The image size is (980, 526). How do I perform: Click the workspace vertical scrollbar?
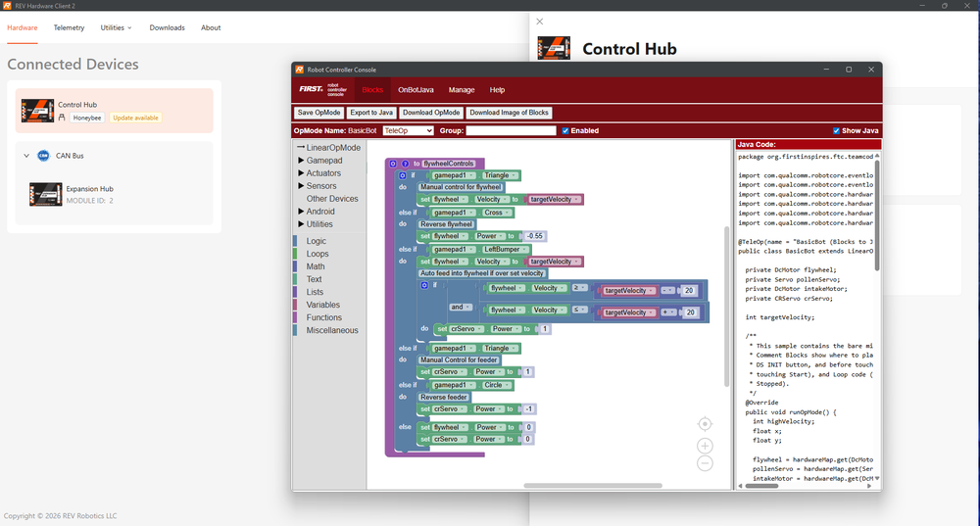[726, 307]
